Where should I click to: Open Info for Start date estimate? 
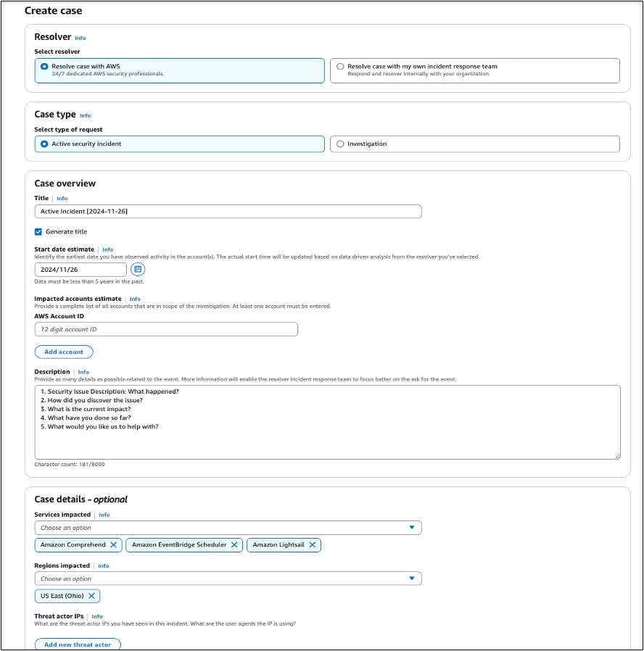107,249
